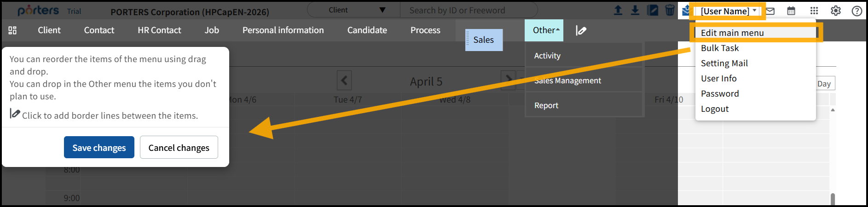Go to previous week with left chevron

pos(344,80)
